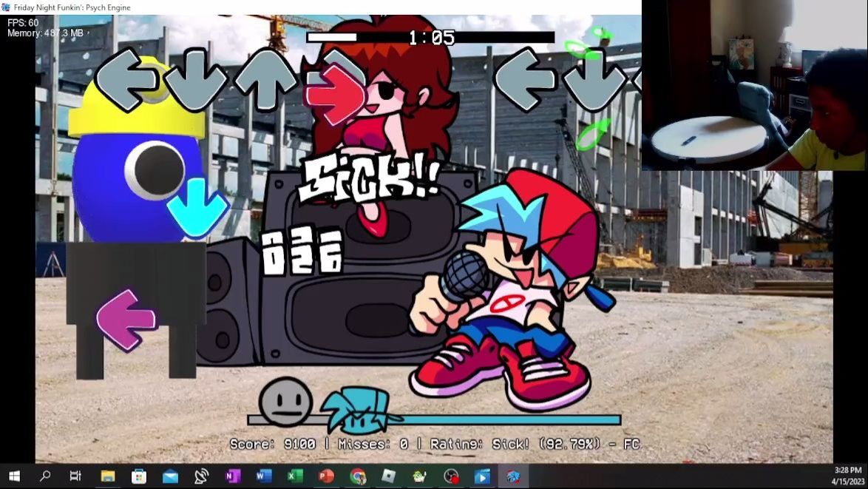Image resolution: width=868 pixels, height=489 pixels.
Task: Click the opponent's gray down arrow receptor
Action: point(195,79)
